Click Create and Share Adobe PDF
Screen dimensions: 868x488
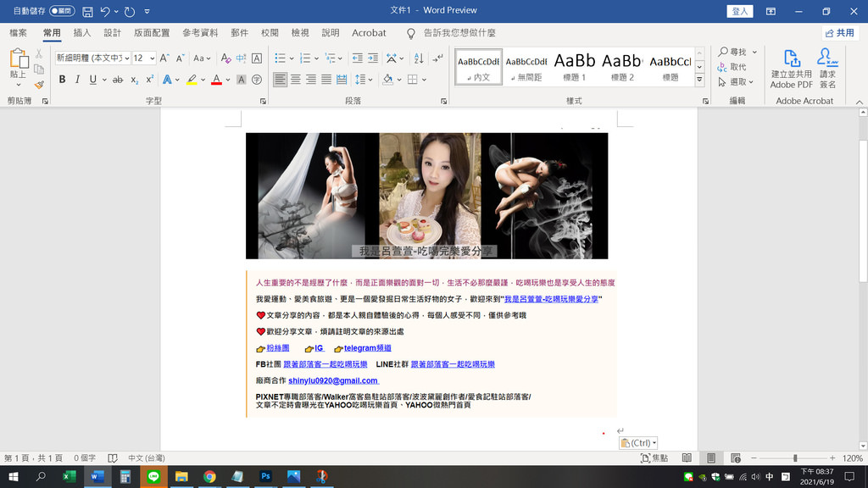click(791, 69)
